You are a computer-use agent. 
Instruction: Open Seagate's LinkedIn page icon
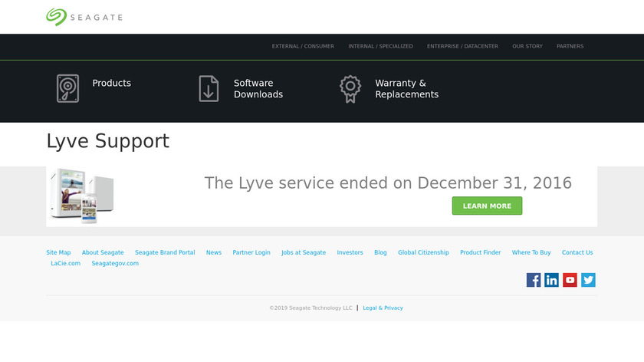[551, 280]
